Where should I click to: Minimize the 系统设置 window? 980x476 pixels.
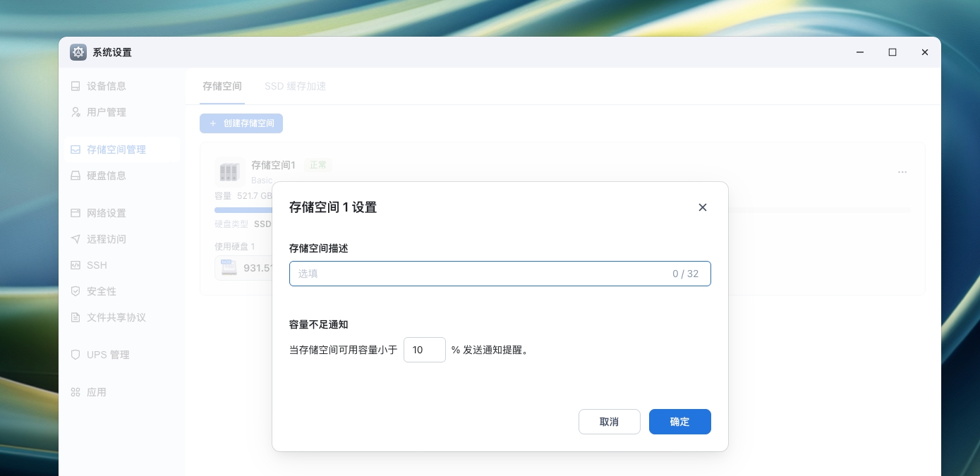(860, 52)
